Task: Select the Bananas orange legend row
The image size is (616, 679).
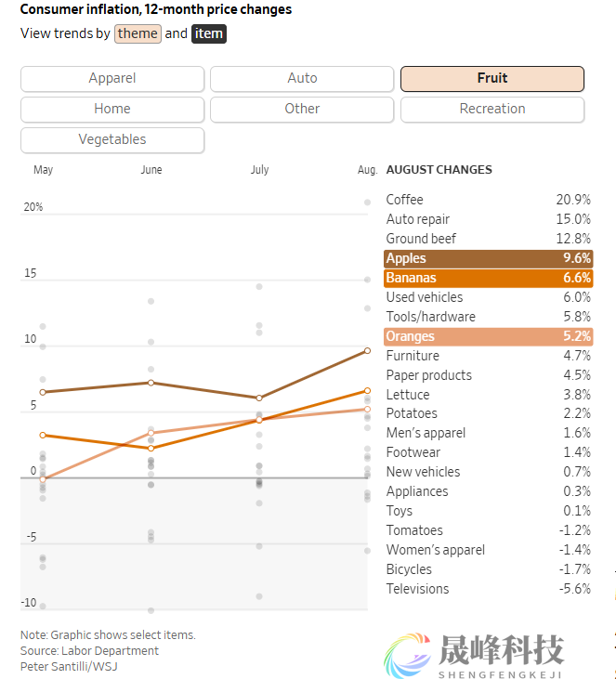Action: click(488, 278)
